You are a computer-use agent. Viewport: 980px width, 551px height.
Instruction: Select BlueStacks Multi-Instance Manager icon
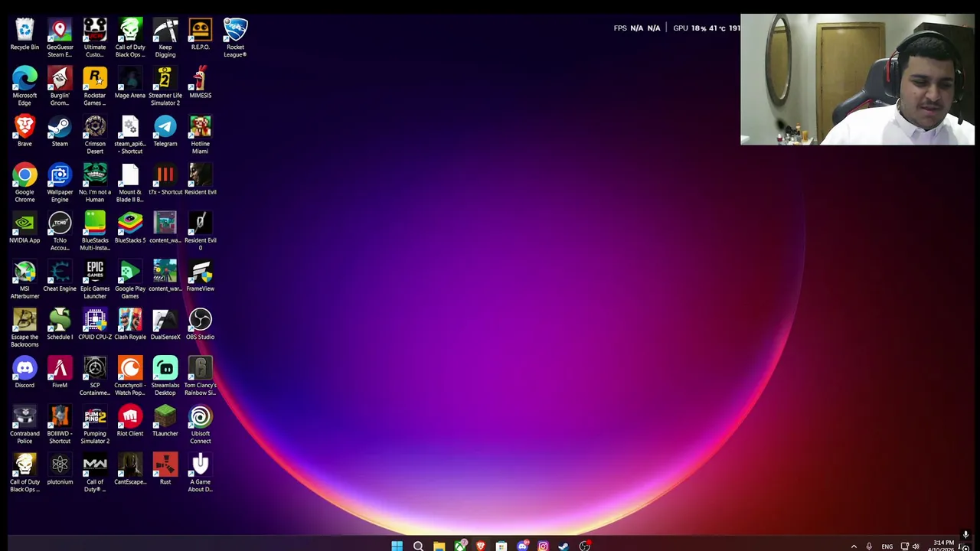[x=95, y=231]
